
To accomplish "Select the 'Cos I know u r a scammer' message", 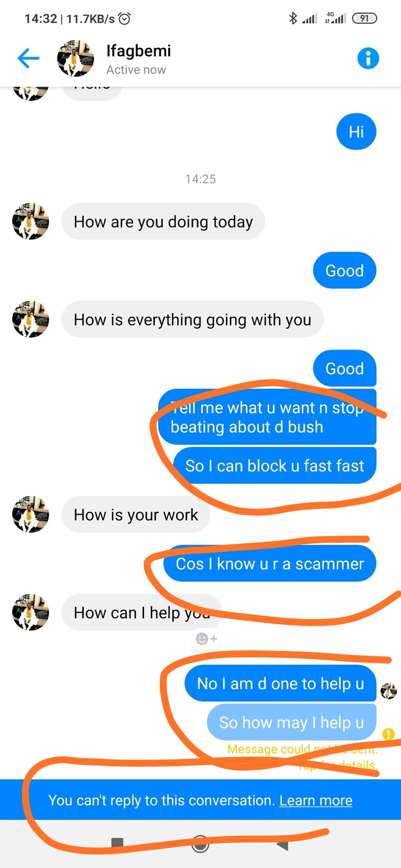I will click(x=270, y=564).
